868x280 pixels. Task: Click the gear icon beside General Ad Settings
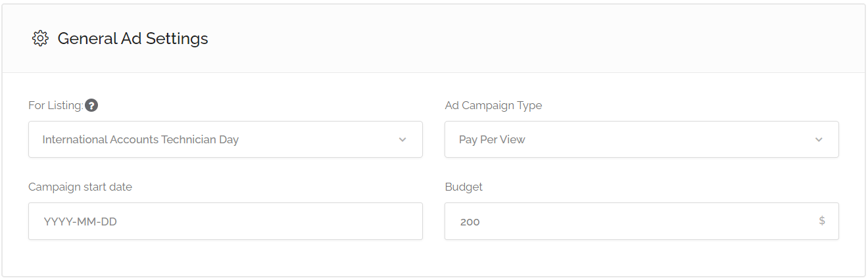40,39
